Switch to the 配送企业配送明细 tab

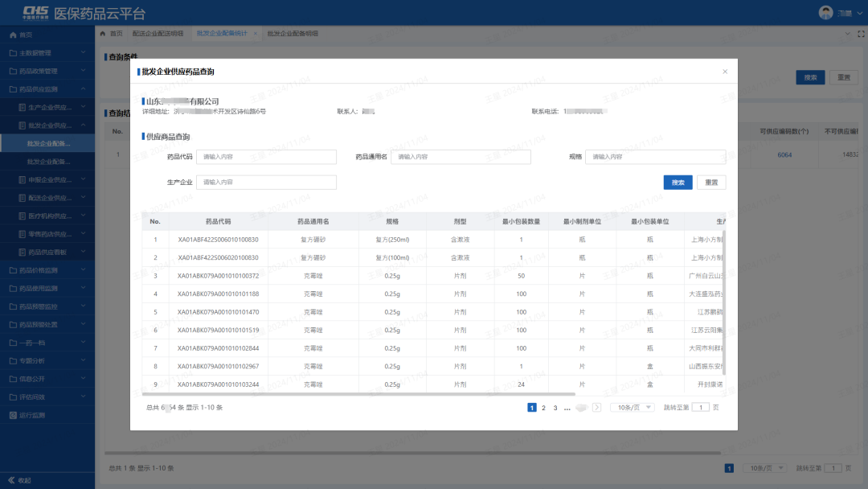pos(158,34)
